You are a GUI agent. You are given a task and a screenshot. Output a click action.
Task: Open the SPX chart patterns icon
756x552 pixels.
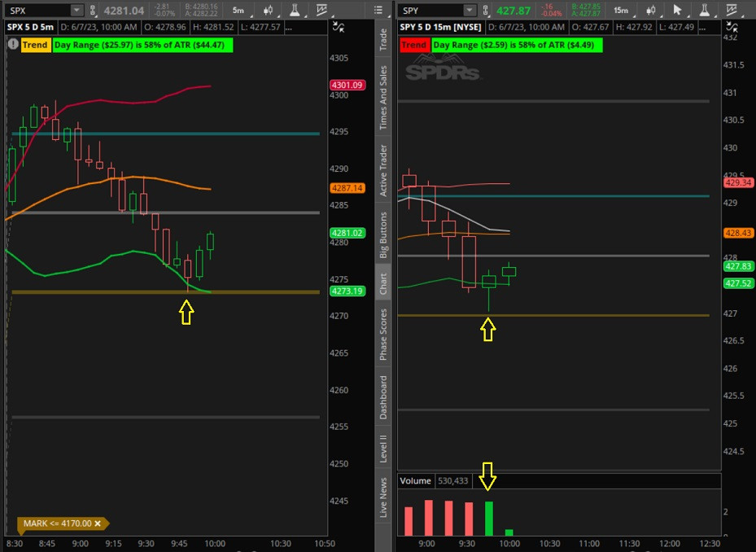321,10
